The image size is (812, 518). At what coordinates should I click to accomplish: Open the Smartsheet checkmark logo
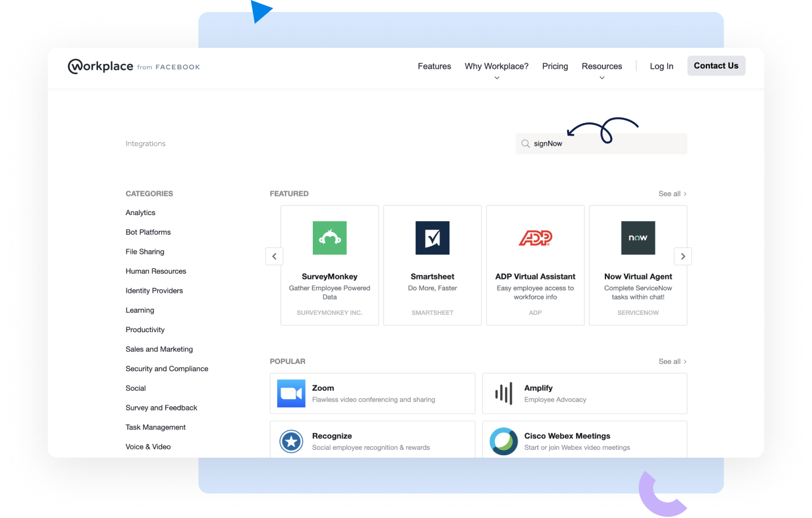[x=432, y=238]
